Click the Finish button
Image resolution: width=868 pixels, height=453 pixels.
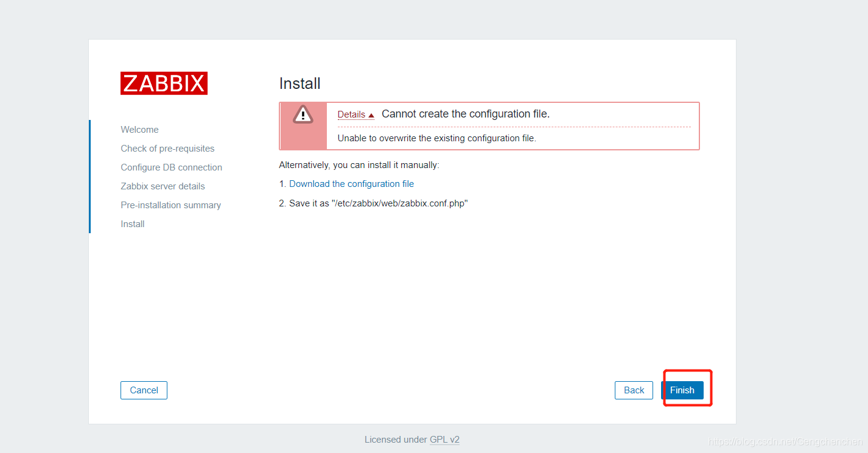pyautogui.click(x=682, y=390)
